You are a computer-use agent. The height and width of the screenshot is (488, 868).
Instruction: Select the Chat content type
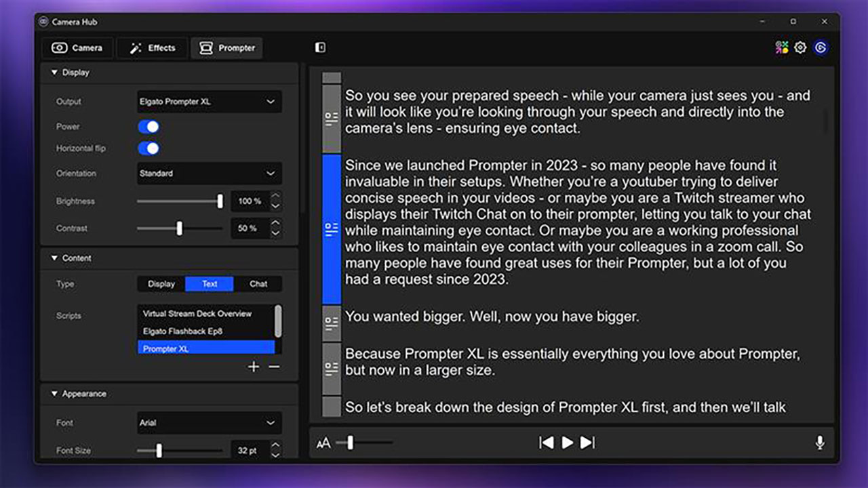258,284
